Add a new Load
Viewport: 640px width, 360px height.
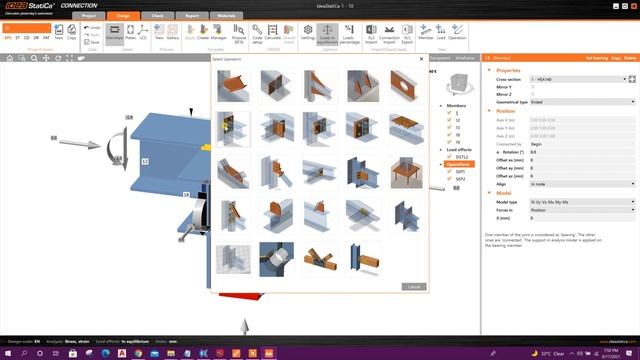tap(441, 32)
